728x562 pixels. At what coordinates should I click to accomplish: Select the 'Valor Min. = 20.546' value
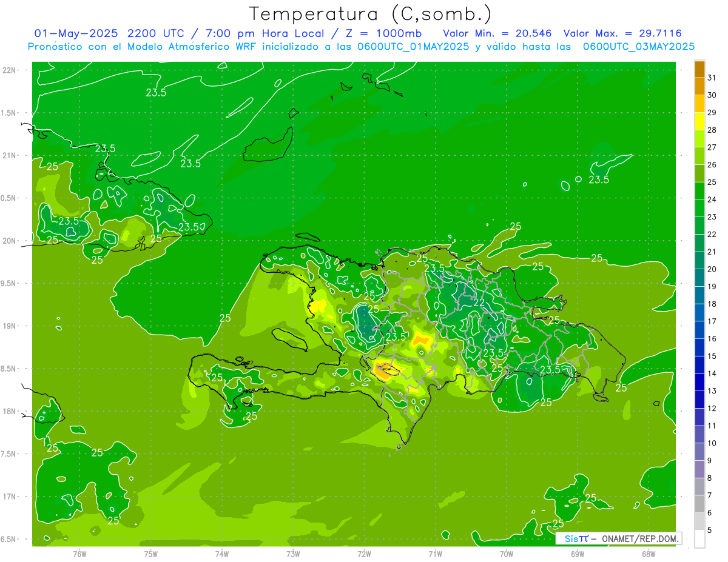[497, 33]
